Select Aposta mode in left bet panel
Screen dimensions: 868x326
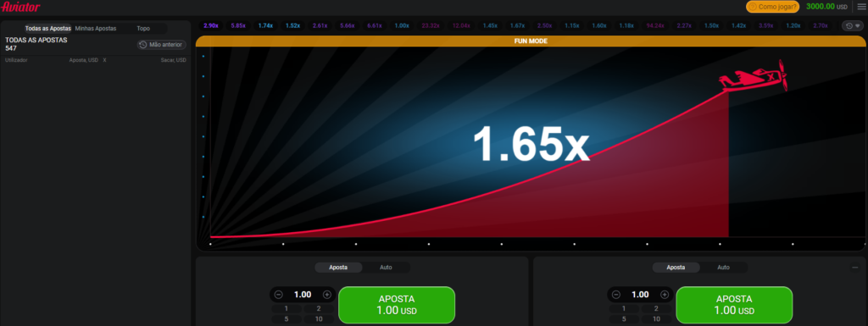tap(338, 268)
